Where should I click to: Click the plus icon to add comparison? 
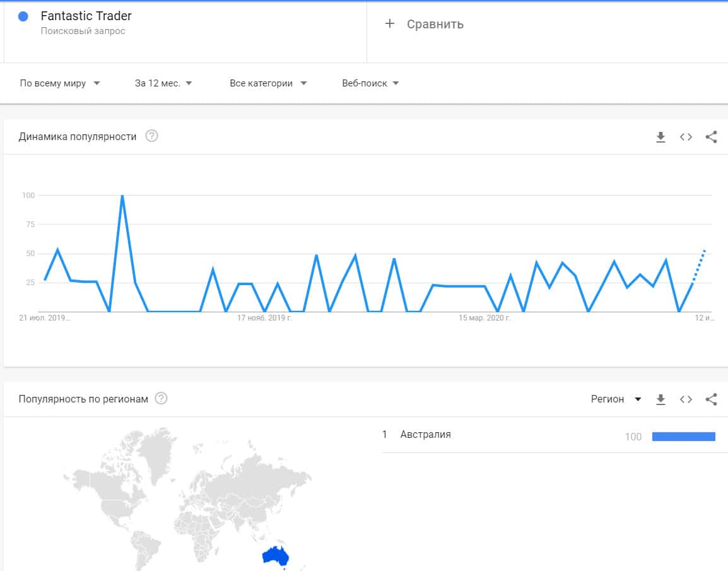point(390,24)
